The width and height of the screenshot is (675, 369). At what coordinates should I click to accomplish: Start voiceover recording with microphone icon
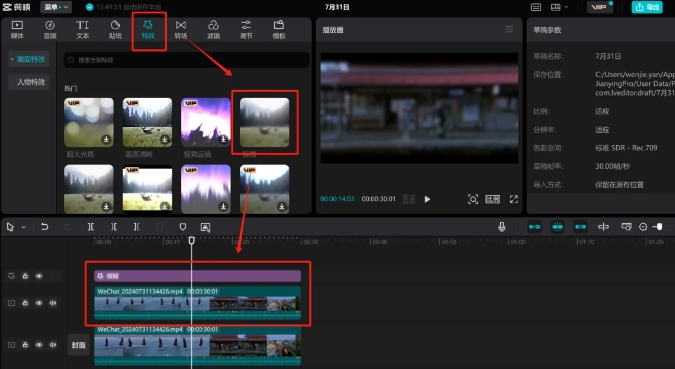tap(502, 227)
